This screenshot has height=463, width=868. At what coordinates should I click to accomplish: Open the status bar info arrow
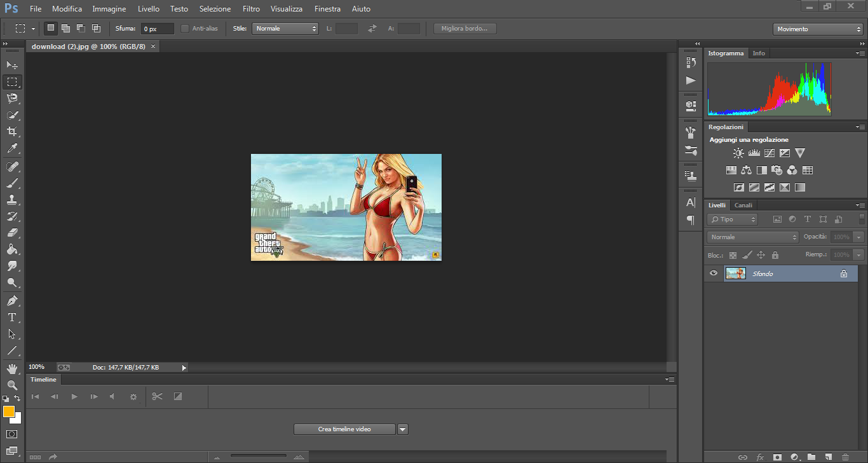184,368
